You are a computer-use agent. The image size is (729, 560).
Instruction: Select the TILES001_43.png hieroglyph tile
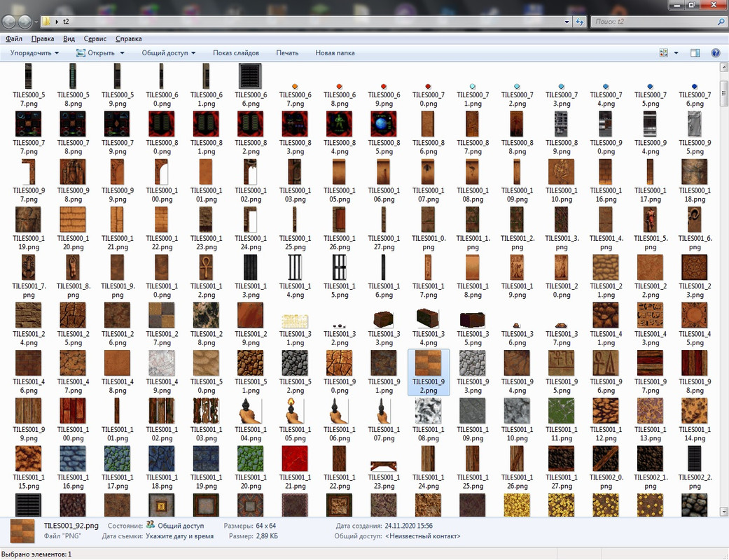pyautogui.click(x=650, y=315)
